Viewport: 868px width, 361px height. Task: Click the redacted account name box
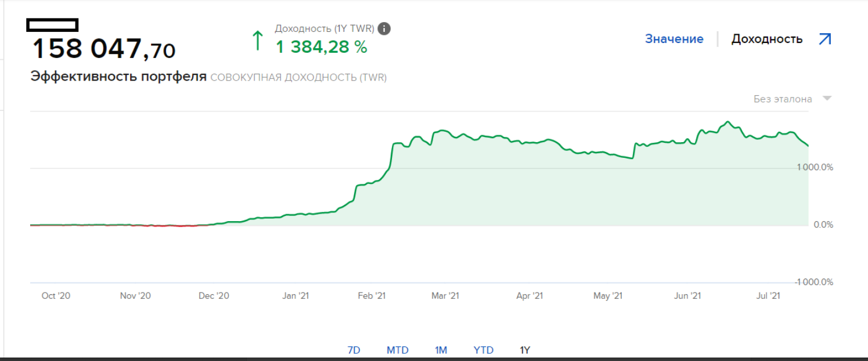52,24
